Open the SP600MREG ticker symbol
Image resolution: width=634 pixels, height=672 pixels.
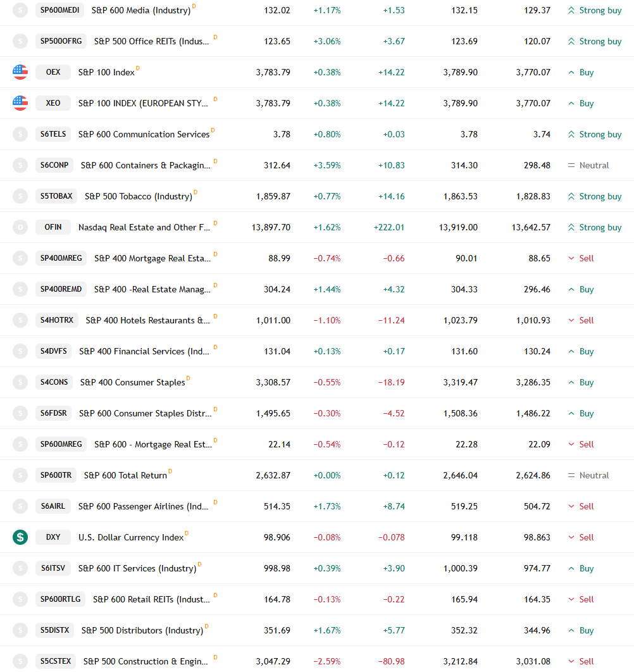click(x=61, y=444)
